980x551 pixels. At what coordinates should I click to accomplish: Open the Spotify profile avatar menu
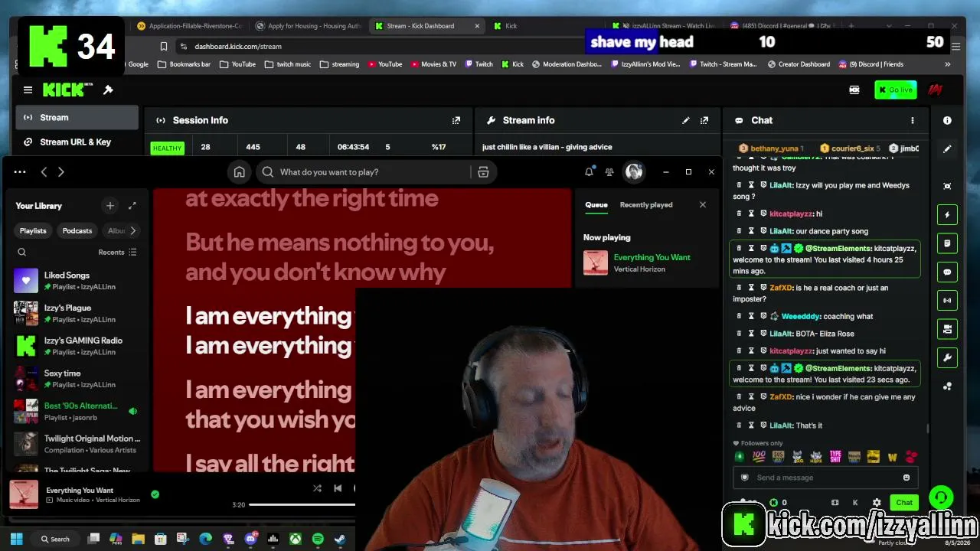[634, 172]
